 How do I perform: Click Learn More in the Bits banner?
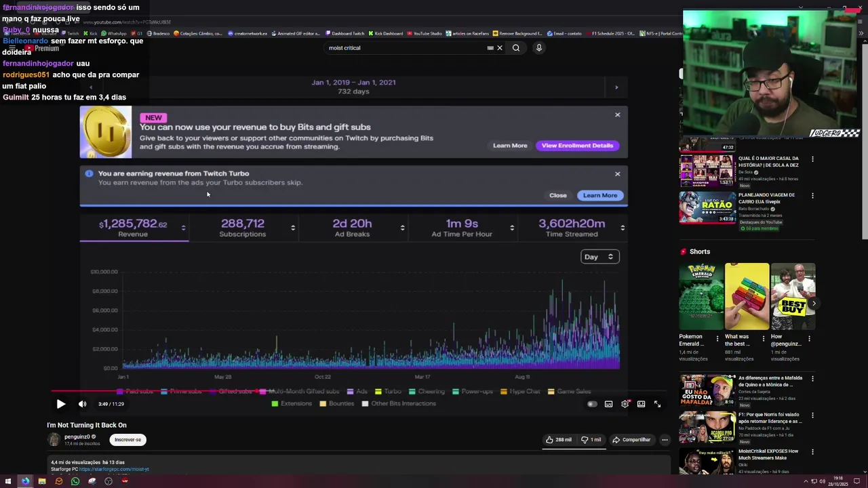point(510,146)
